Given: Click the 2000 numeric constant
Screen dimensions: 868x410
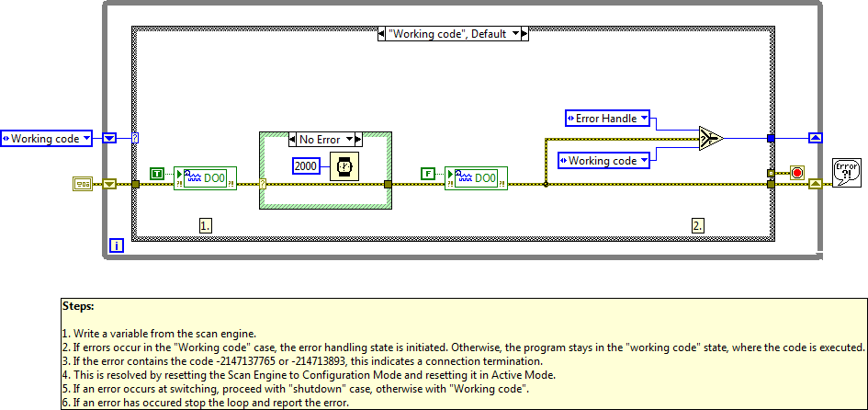Looking at the screenshot, I should pos(306,165).
